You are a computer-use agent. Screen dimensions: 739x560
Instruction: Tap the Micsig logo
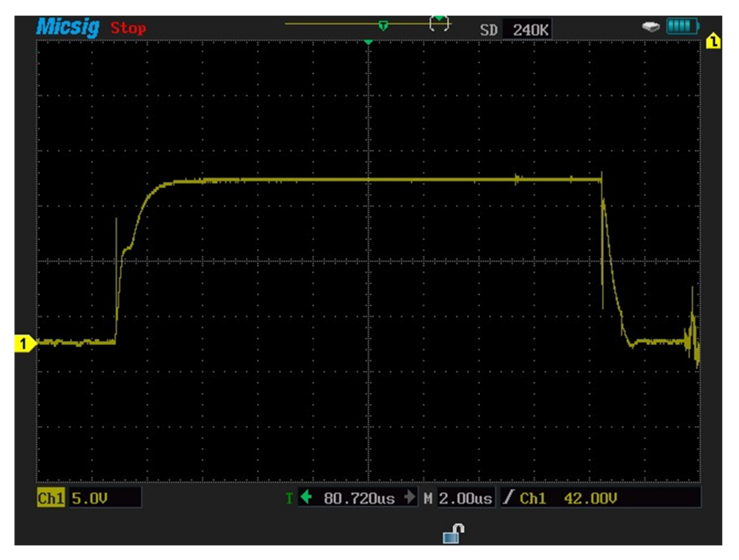(68, 27)
